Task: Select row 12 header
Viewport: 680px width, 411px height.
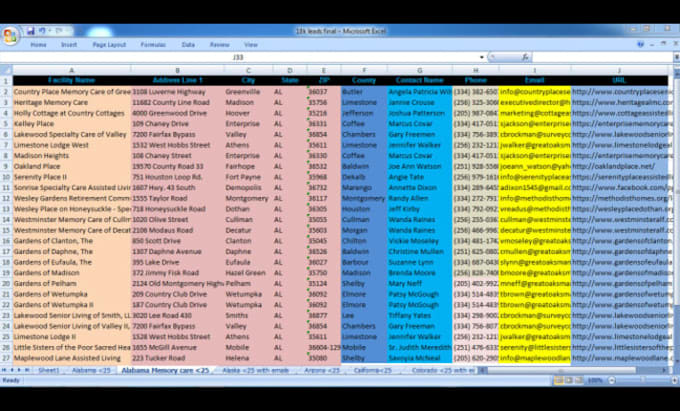Action: [x=6, y=198]
